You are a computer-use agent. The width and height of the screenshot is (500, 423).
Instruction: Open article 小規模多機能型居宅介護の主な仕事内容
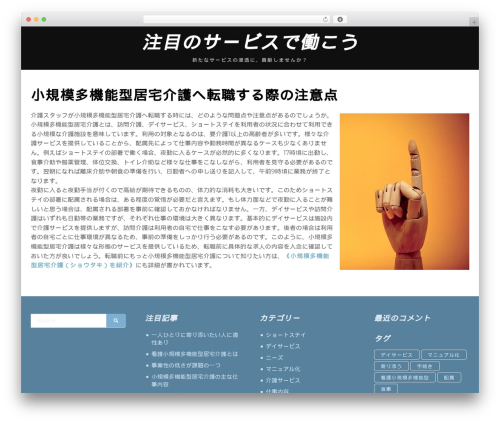(x=194, y=380)
